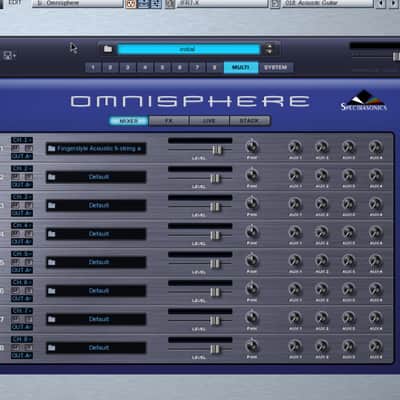The width and height of the screenshot is (400, 400).
Task: Click the pan knob for part 7
Action: pos(252,318)
